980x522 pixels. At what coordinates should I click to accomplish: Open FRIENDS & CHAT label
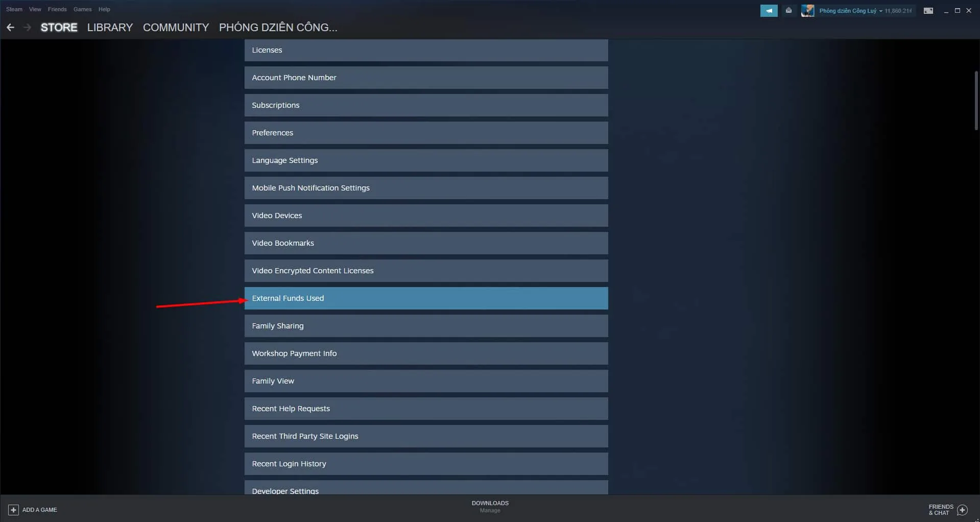[941, 510]
